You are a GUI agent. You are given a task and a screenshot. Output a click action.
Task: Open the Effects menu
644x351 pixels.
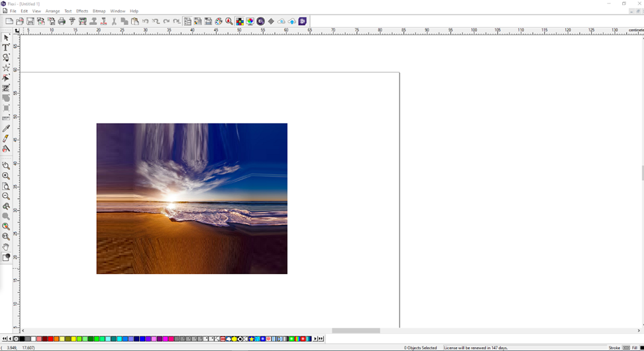click(82, 11)
